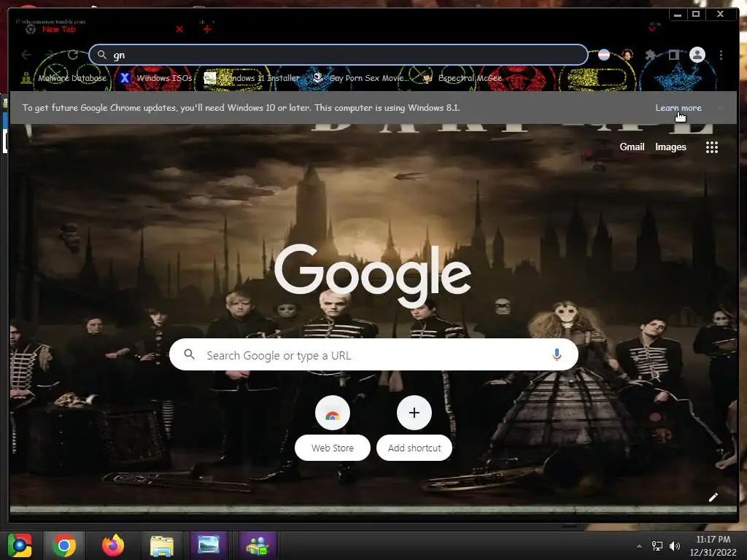Switch to Chrome in the taskbar
This screenshot has width=747, height=560.
[x=64, y=545]
